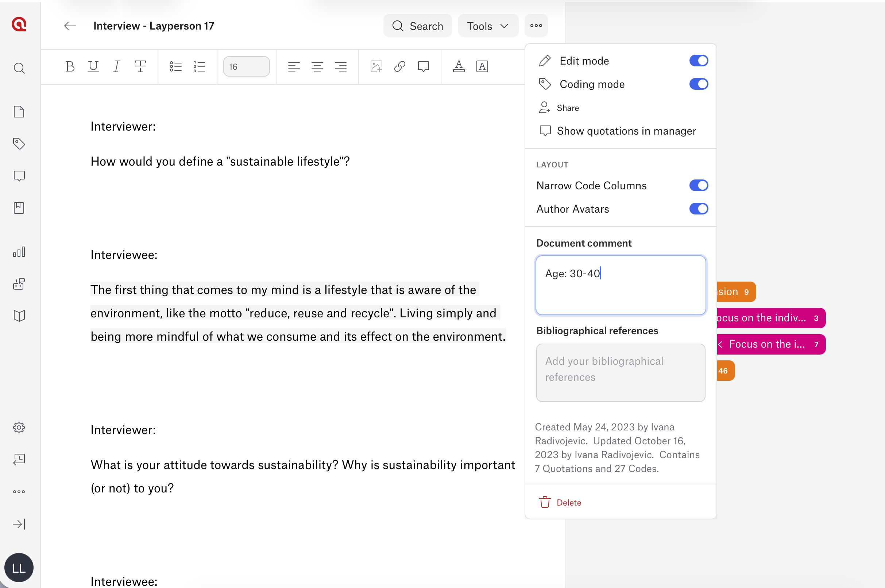Click the bibliographical references field

(620, 372)
